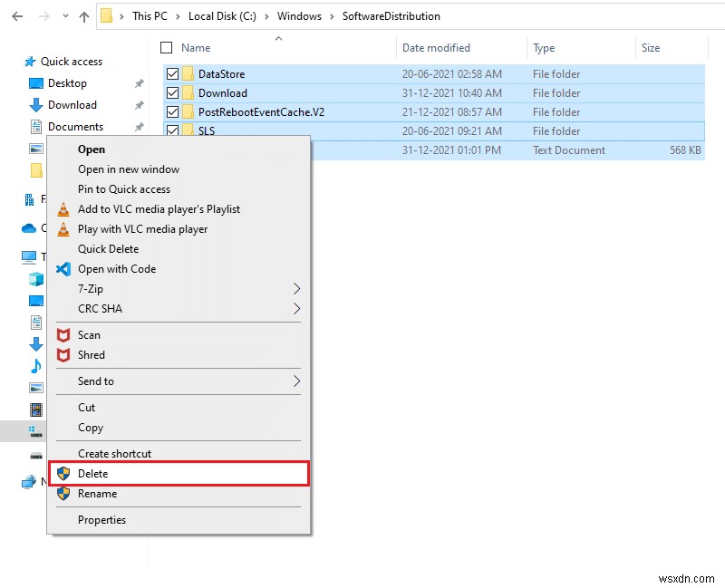
Task: Uncheck the DataStore folder checkbox
Action: coord(172,73)
